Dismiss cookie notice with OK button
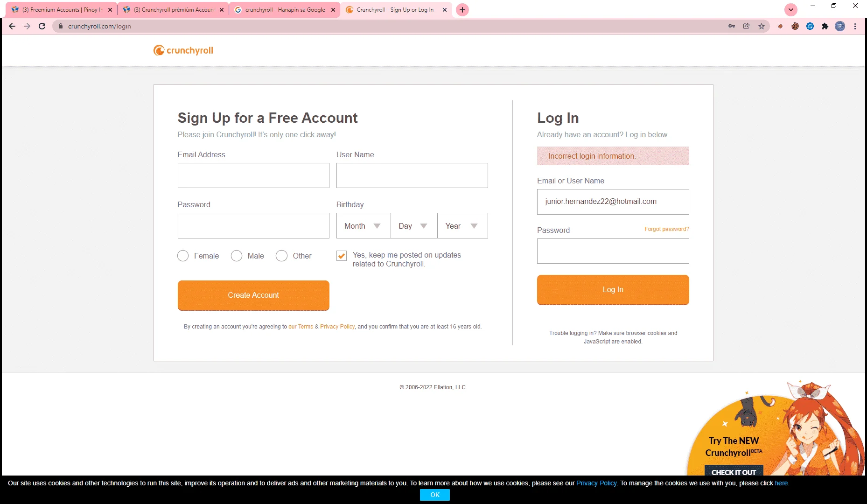The width and height of the screenshot is (867, 504). (435, 495)
